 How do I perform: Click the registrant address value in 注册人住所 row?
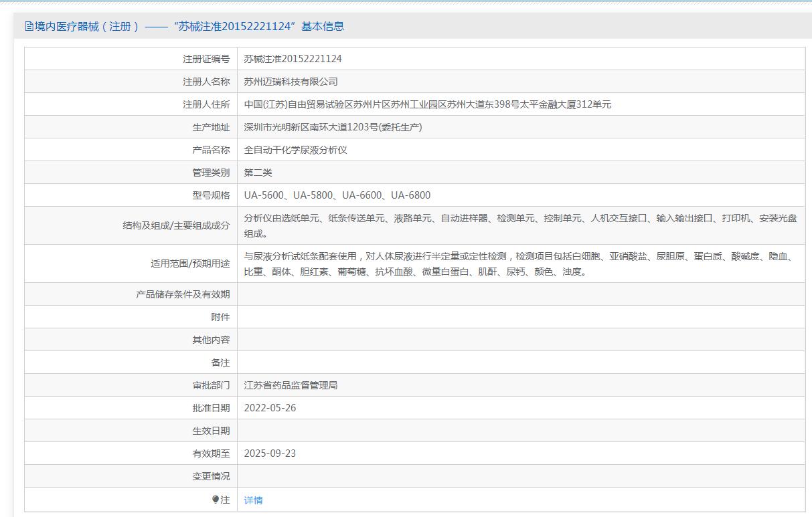click(427, 104)
